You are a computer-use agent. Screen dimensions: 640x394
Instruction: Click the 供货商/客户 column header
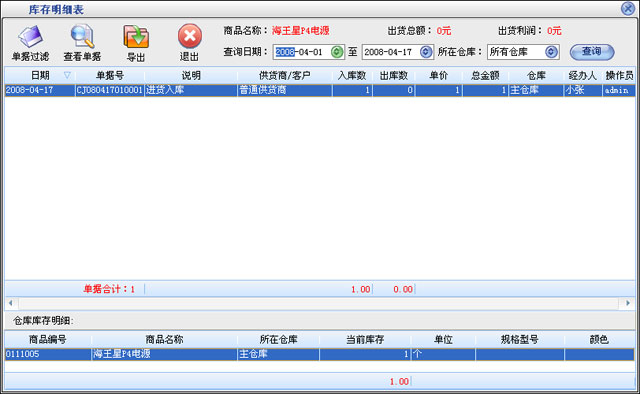point(285,76)
